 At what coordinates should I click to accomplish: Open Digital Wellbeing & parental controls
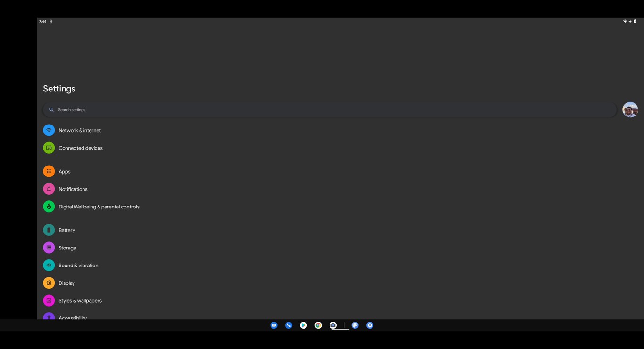[99, 207]
